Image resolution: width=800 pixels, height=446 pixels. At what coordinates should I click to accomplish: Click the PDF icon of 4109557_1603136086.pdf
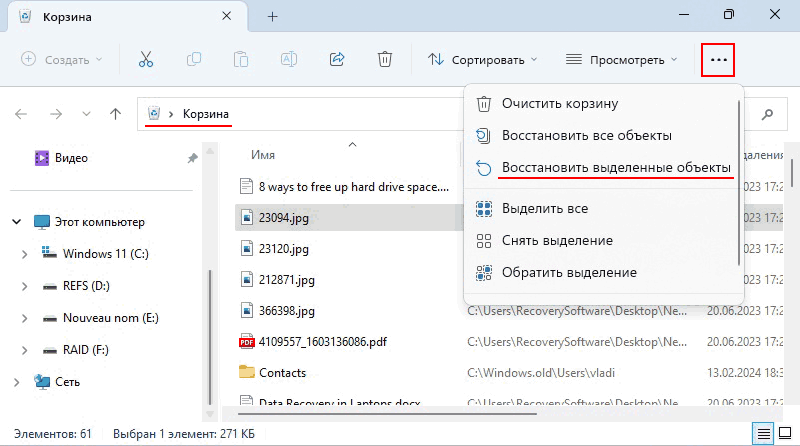(247, 341)
